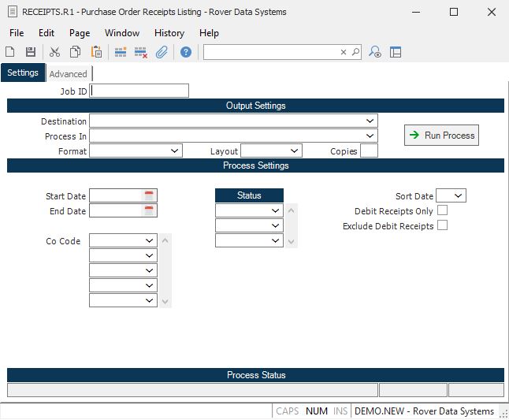The image size is (509, 420).
Task: Click the Save disk icon
Action: coord(31,52)
